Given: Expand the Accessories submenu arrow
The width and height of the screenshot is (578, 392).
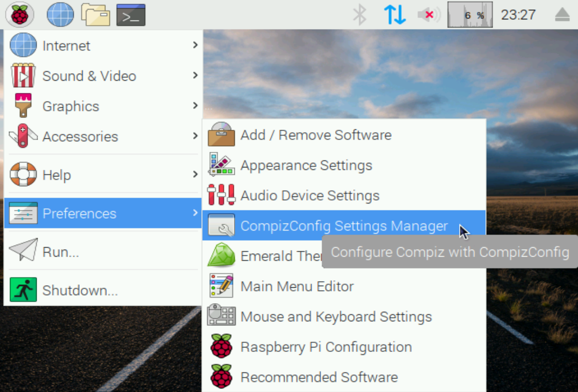Looking at the screenshot, I should click(x=195, y=135).
